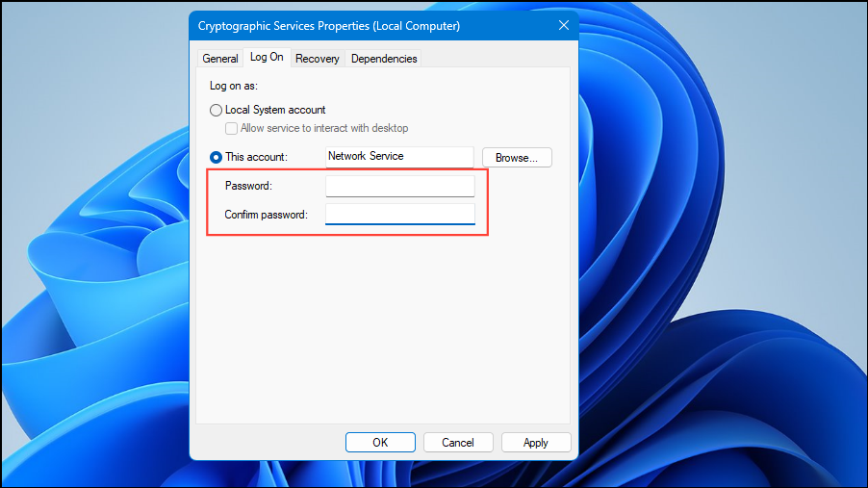Viewport: 868px width, 488px height.
Task: Discard changes with the Cancel button
Action: tap(458, 443)
